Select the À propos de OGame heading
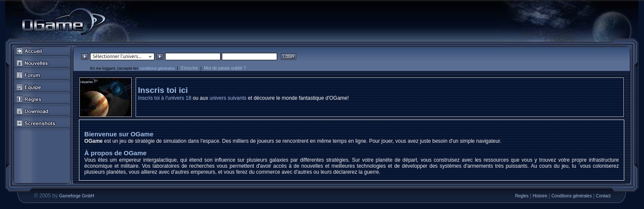The image size is (644, 209). pyautogui.click(x=115, y=153)
